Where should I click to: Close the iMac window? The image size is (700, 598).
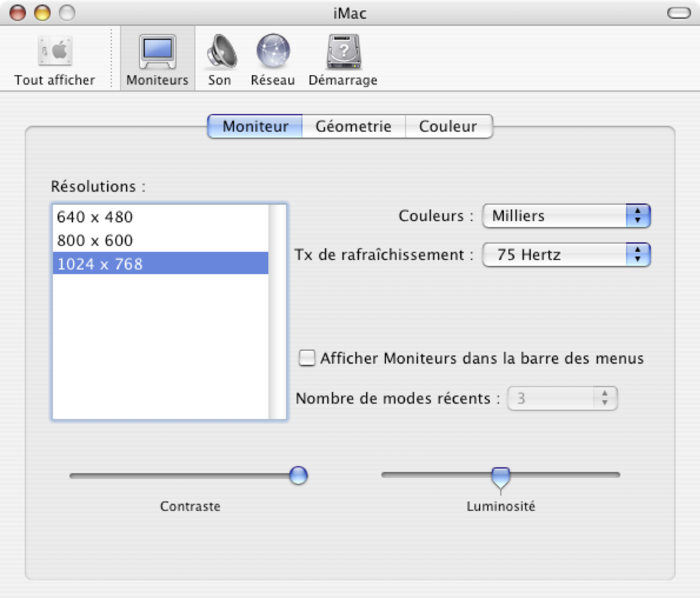tap(18, 12)
